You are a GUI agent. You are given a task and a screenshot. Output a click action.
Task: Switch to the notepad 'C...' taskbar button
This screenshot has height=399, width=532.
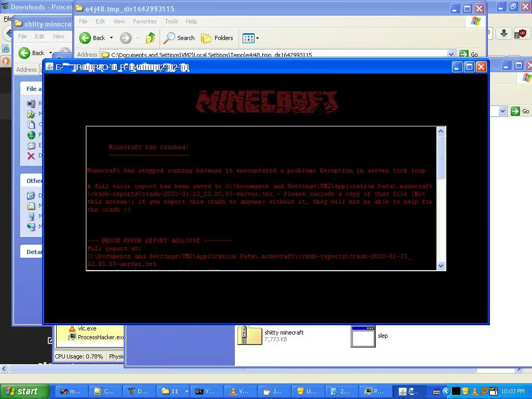(105, 391)
